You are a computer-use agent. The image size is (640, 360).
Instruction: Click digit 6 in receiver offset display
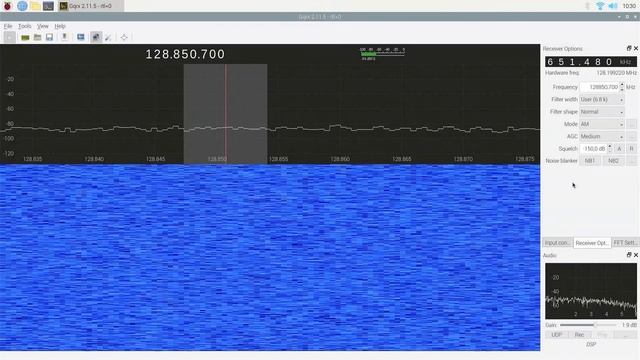click(550, 62)
